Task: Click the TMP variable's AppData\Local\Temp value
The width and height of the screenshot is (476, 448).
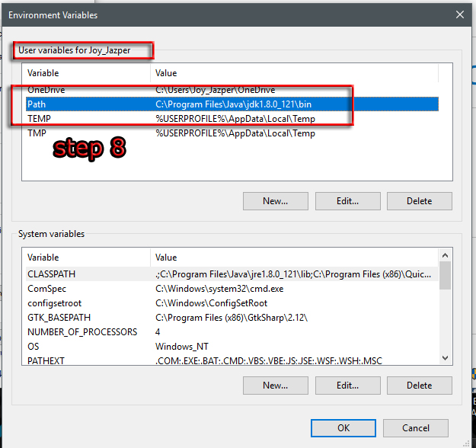Action: coord(235,133)
